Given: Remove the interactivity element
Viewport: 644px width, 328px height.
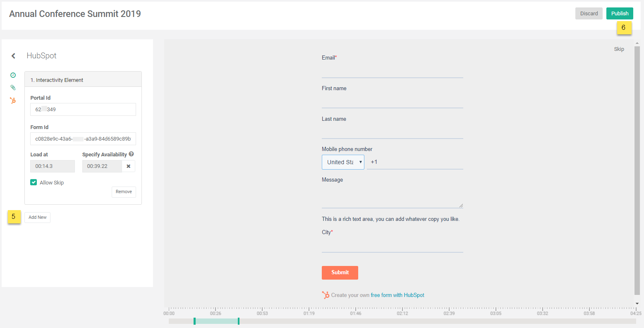Looking at the screenshot, I should point(124,192).
